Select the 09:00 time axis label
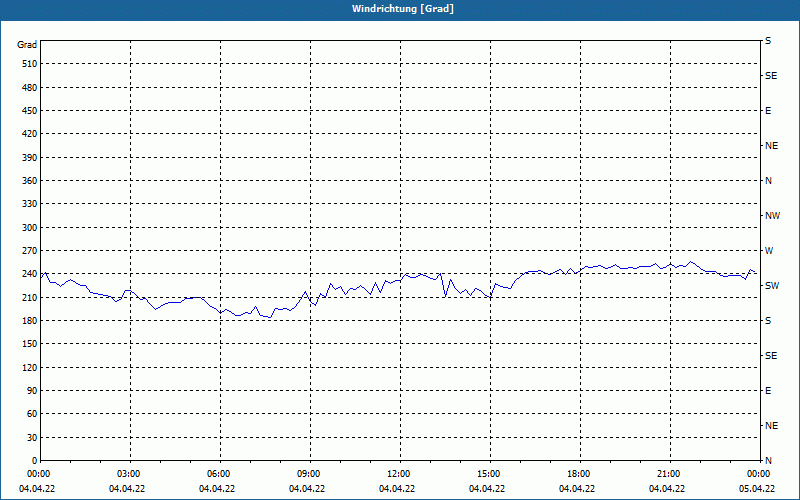800x500 pixels. pos(310,474)
